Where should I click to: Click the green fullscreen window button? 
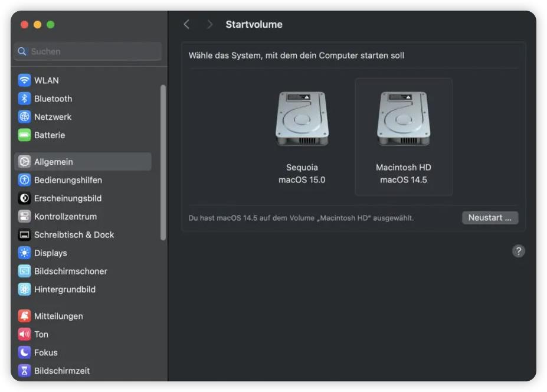51,24
